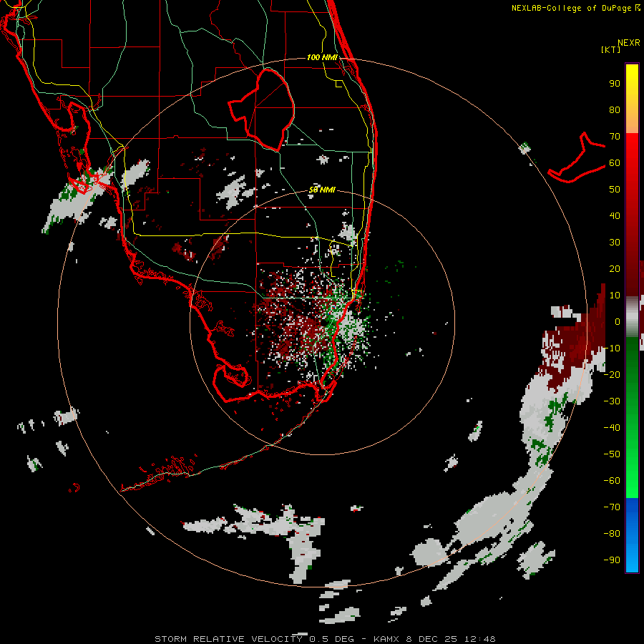644x644 pixels.
Task: Click the 90 value on velocity scale
Action: pos(615,84)
